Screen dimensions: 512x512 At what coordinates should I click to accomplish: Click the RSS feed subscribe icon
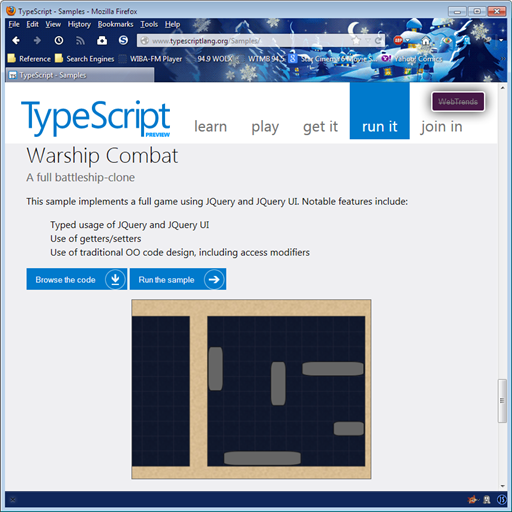[x=80, y=41]
